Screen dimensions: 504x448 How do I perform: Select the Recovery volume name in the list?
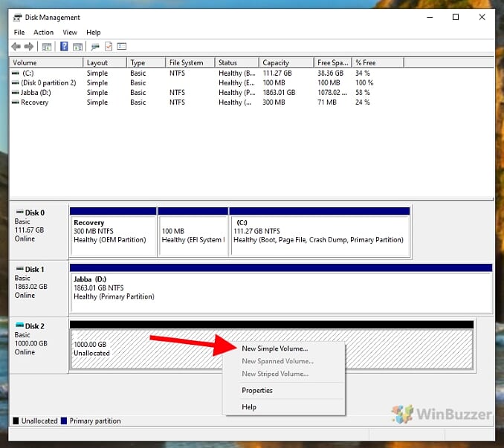(35, 102)
